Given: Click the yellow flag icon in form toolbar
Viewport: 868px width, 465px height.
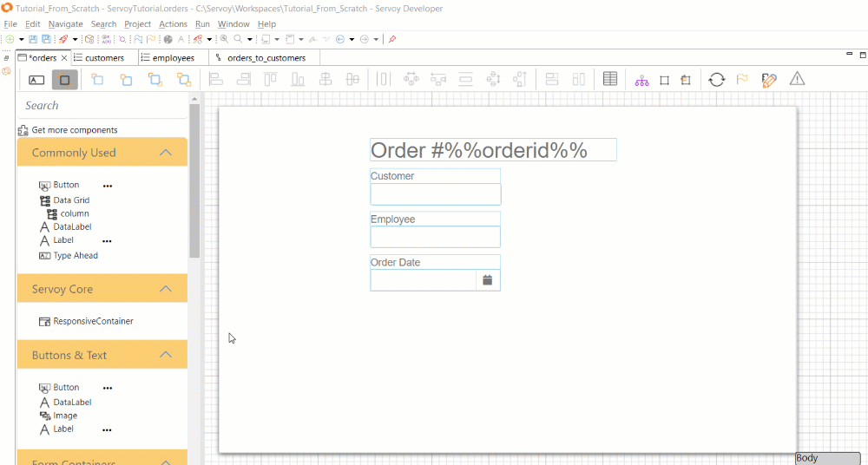Looking at the screenshot, I should pos(742,80).
